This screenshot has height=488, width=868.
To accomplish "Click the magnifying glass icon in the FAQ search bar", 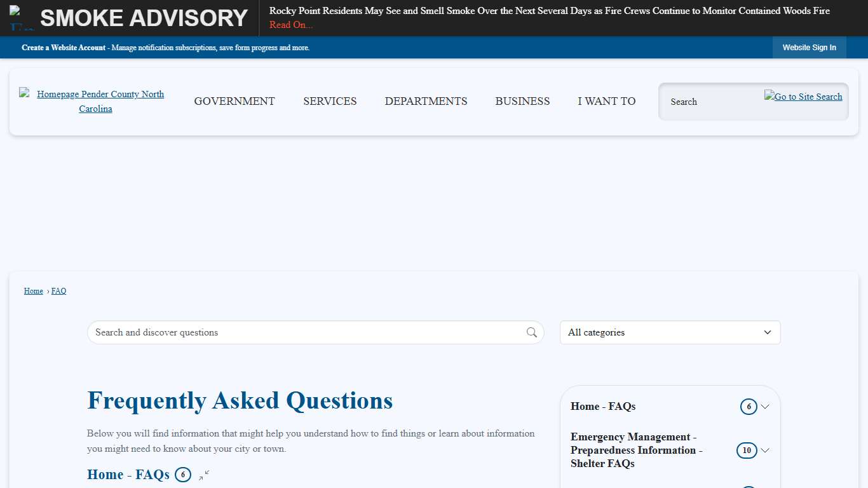I will 531,332.
